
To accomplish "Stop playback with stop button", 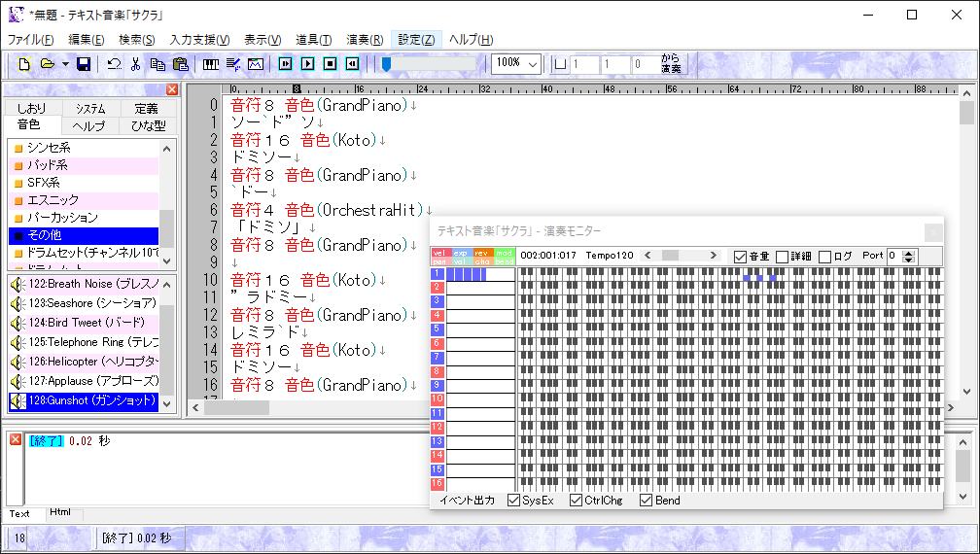I will coord(330,64).
